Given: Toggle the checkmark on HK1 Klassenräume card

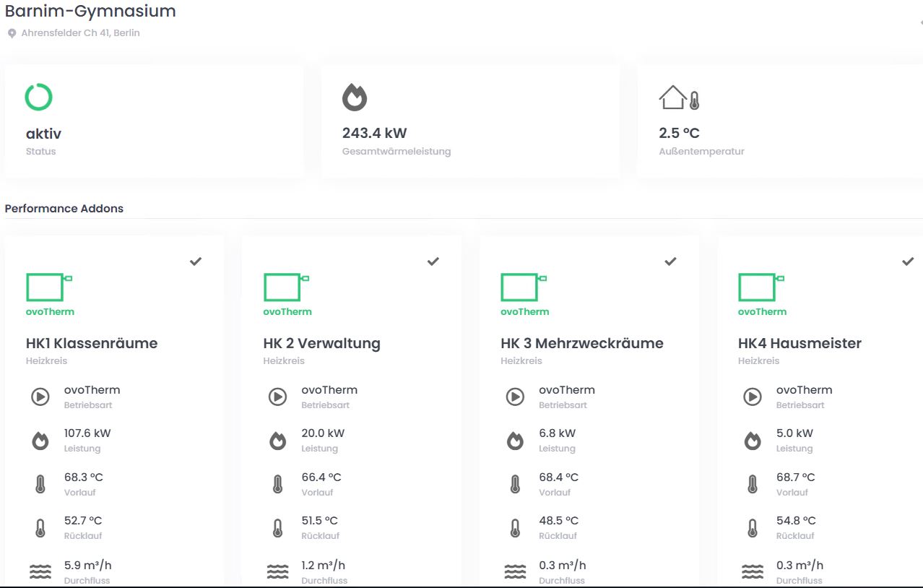Looking at the screenshot, I should tap(196, 261).
